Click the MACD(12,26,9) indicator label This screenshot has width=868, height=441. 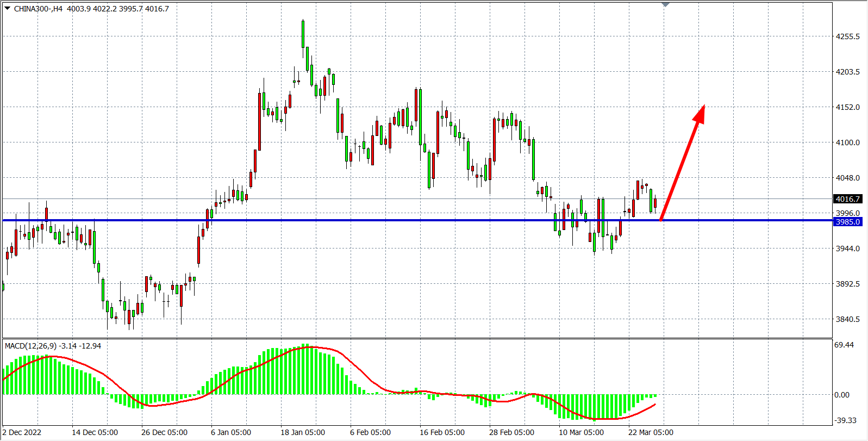31,346
